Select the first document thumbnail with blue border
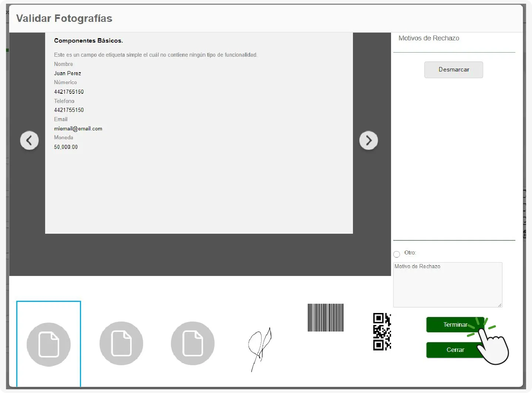 (x=48, y=344)
